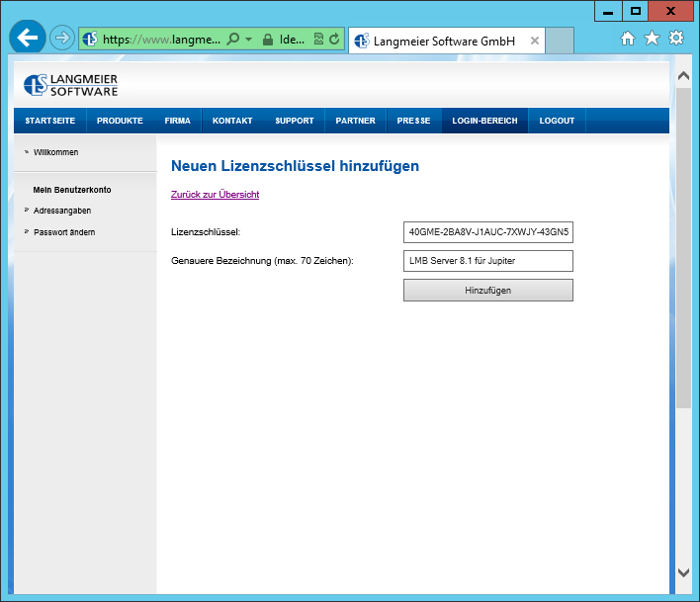700x602 pixels.
Task: Click the scrollbar up arrow
Action: (x=683, y=76)
